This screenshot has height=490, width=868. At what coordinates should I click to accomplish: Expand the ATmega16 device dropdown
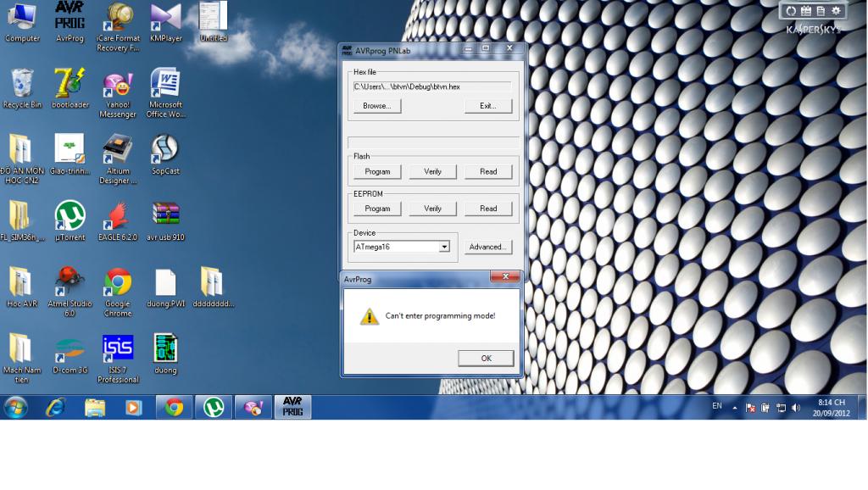444,247
